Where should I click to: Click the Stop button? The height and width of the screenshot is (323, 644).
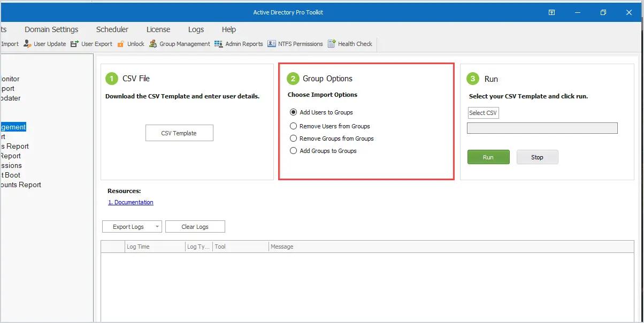[x=537, y=157]
